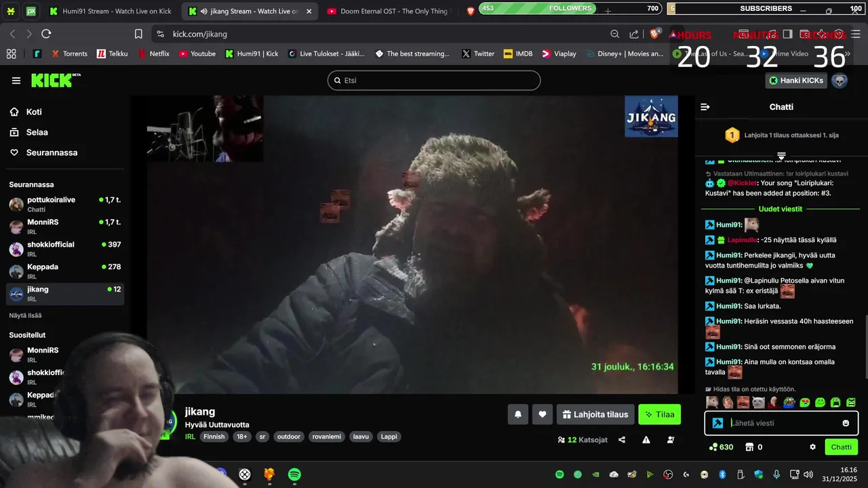The width and height of the screenshot is (868, 488).
Task: Open pottukoiralive followed channel
Action: point(65,204)
